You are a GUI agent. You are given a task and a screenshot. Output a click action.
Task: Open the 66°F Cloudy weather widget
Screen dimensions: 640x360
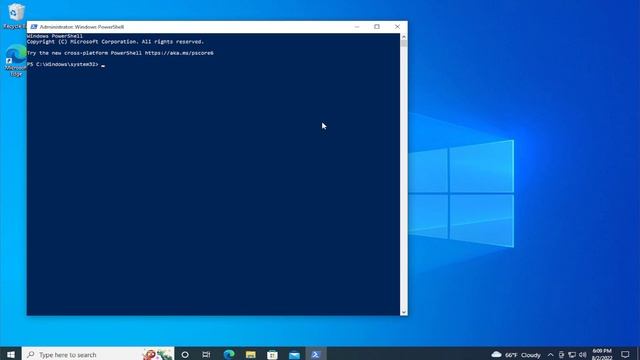click(x=516, y=354)
